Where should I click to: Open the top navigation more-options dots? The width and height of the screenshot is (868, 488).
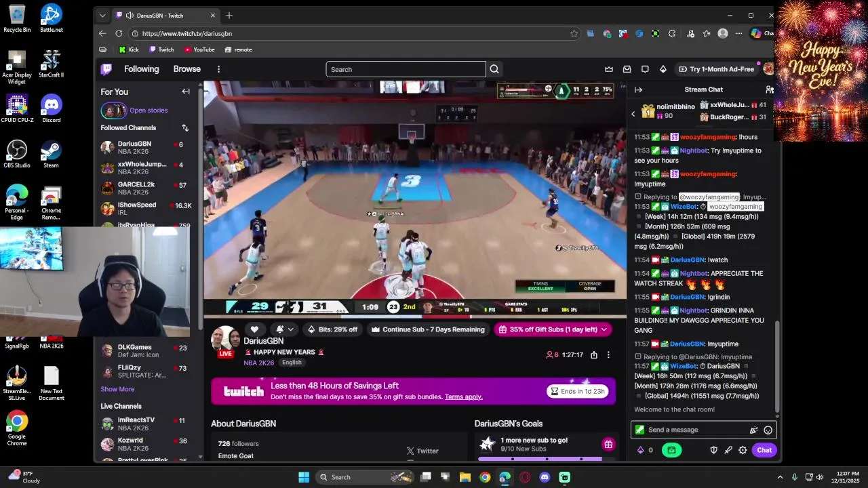[x=218, y=69]
